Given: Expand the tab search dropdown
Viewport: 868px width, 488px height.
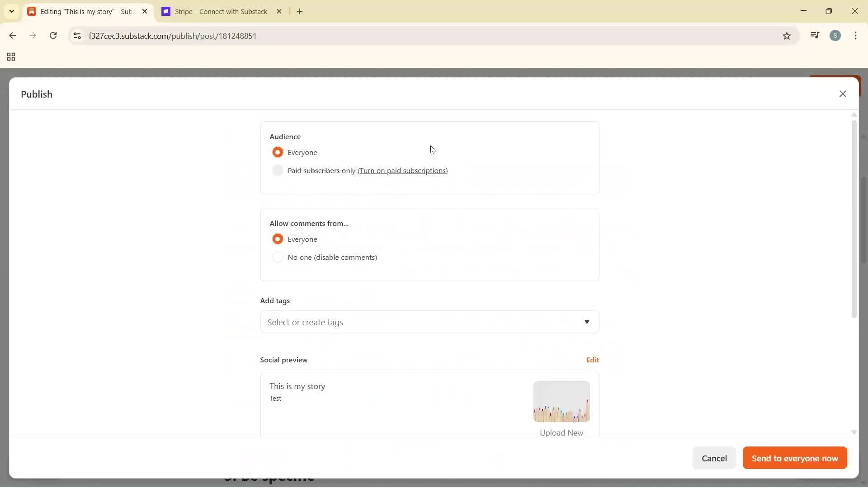Looking at the screenshot, I should [11, 11].
